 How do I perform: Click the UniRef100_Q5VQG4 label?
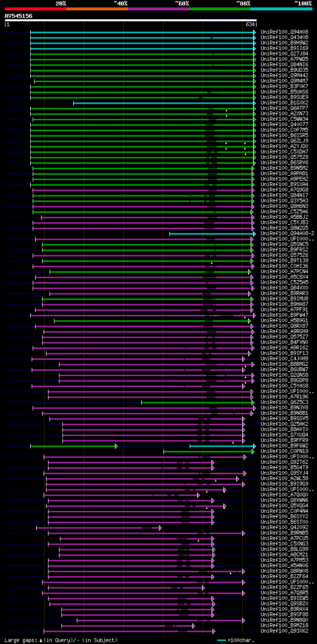point(284,505)
